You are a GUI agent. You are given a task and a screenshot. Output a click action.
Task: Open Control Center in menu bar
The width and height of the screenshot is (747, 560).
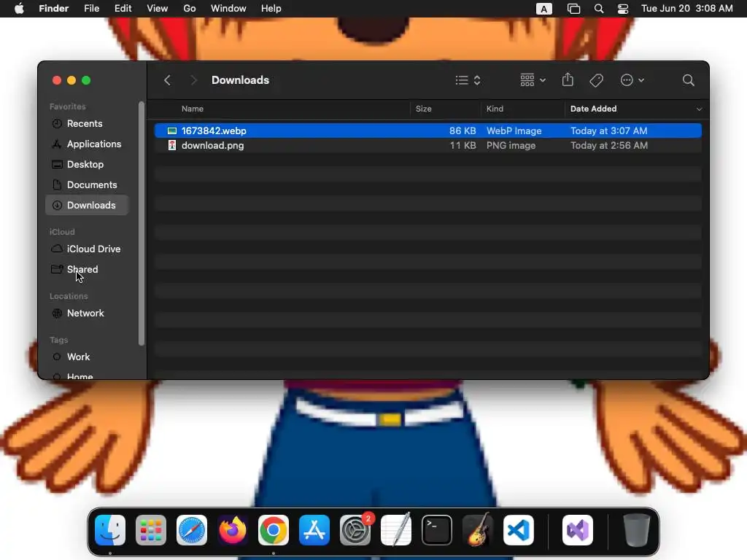tap(623, 9)
